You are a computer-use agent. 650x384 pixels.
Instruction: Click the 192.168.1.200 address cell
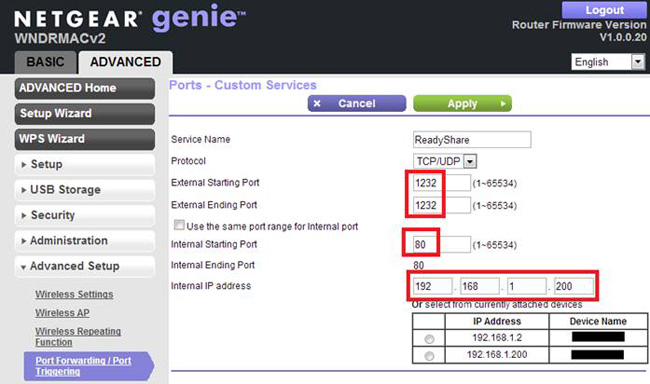tap(497, 355)
